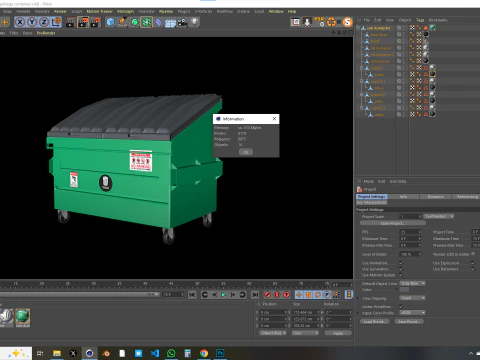Open Photoshop from the Windows taskbar
The width and height of the screenshot is (480, 360).
(220, 353)
